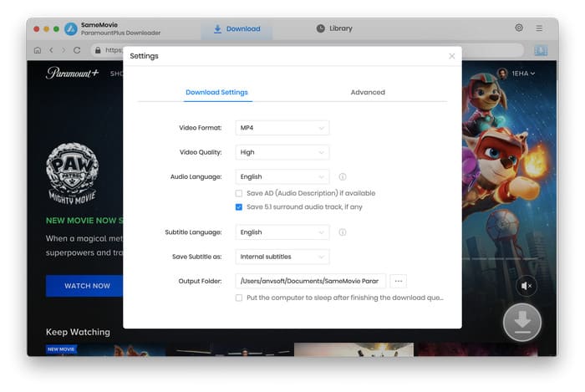Unmute the trailer with speaker icon
This screenshot has height=392, width=585.
pyautogui.click(x=526, y=286)
